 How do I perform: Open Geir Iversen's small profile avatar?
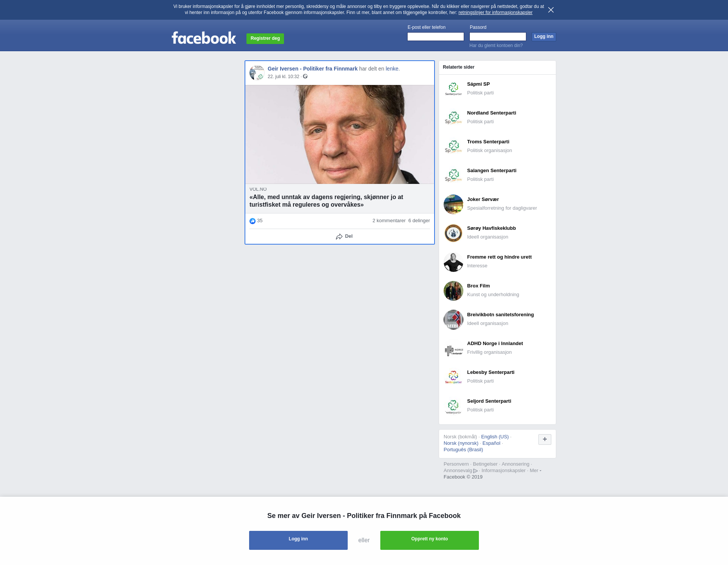[257, 73]
